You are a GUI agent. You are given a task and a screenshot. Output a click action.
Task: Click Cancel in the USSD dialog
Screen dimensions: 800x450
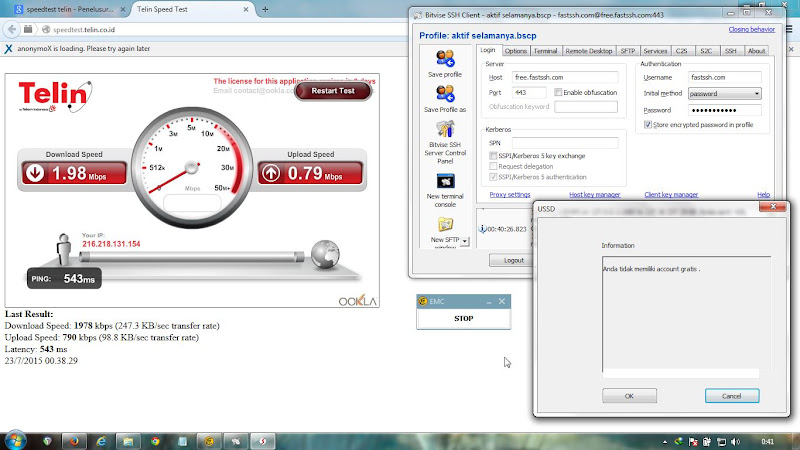point(732,396)
